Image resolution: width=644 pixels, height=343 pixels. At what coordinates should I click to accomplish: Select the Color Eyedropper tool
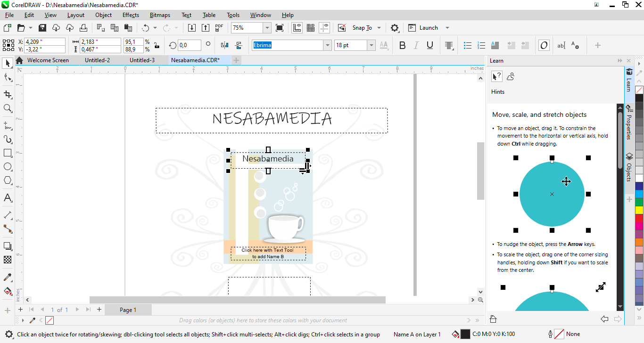pyautogui.click(x=8, y=278)
